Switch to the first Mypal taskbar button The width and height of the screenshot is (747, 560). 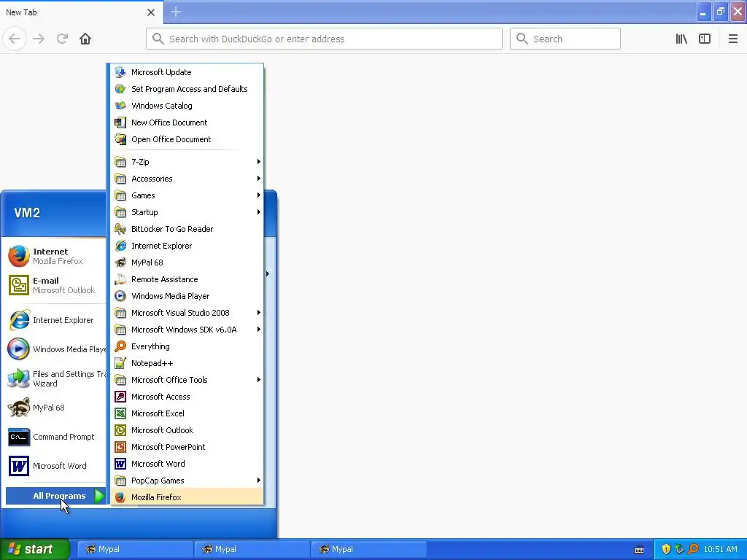pyautogui.click(x=134, y=549)
